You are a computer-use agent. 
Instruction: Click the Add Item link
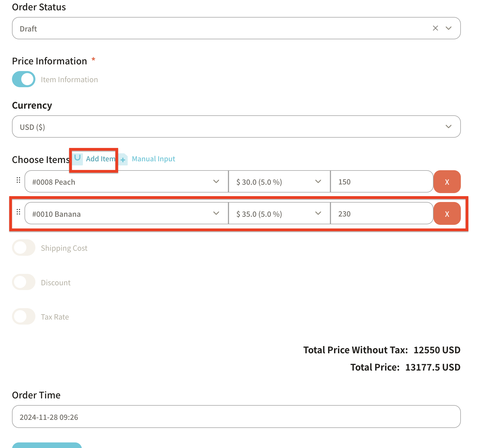100,159
